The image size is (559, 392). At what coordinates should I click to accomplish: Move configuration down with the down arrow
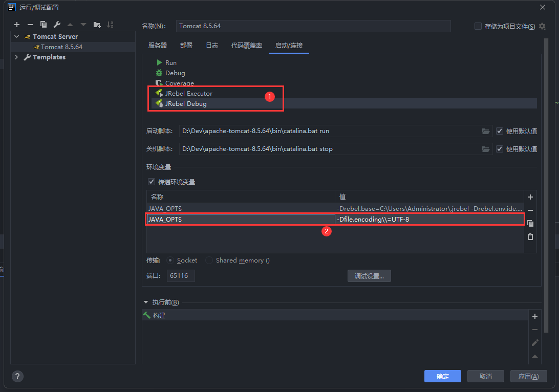tap(83, 25)
